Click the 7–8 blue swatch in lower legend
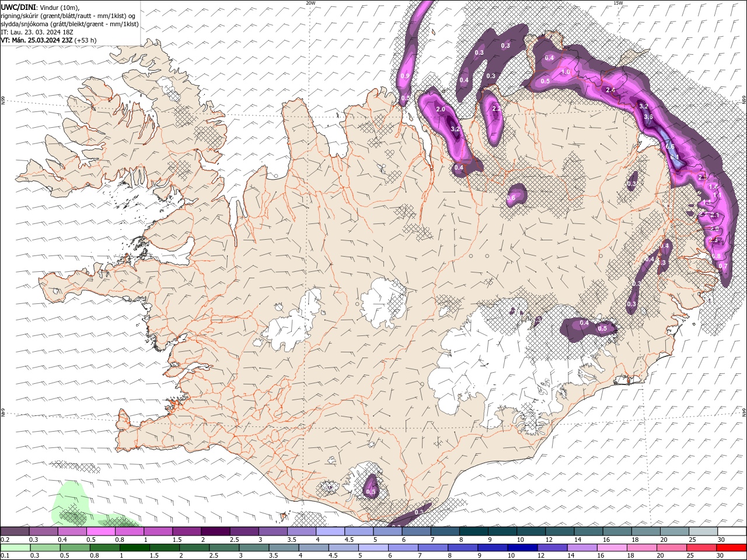 point(432,547)
